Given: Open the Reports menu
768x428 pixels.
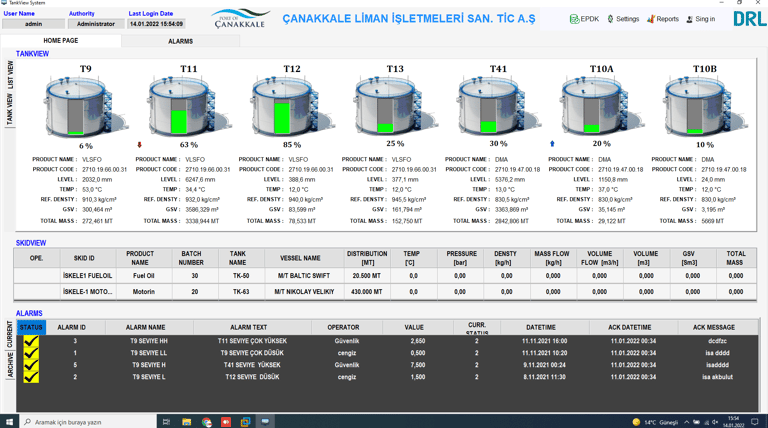Looking at the screenshot, I should tap(663, 19).
